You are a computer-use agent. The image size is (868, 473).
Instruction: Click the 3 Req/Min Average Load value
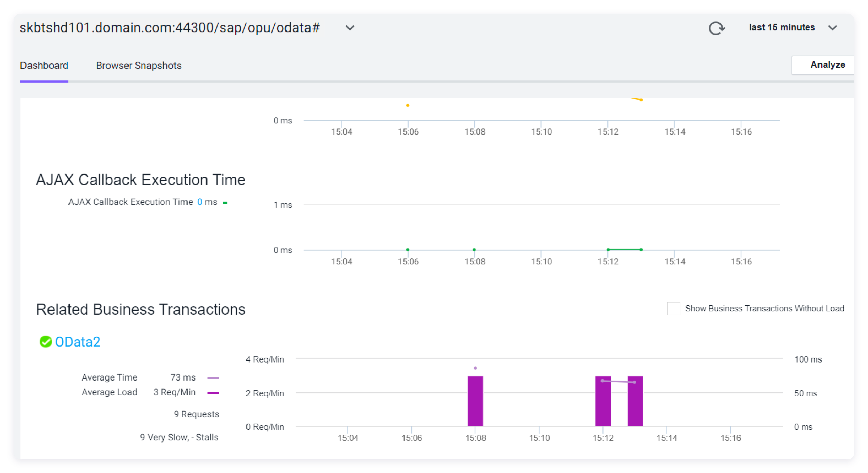174,392
